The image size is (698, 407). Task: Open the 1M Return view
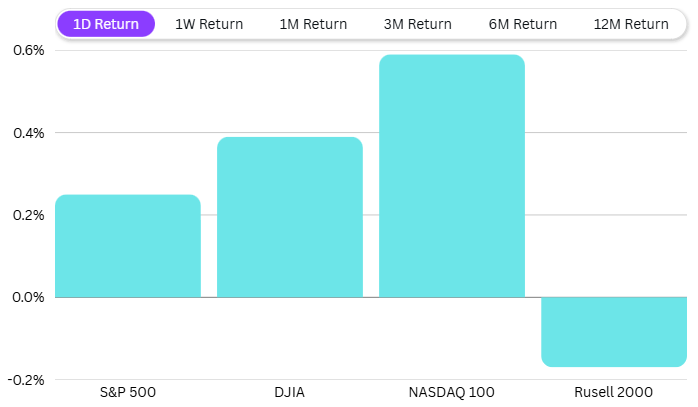tap(313, 24)
